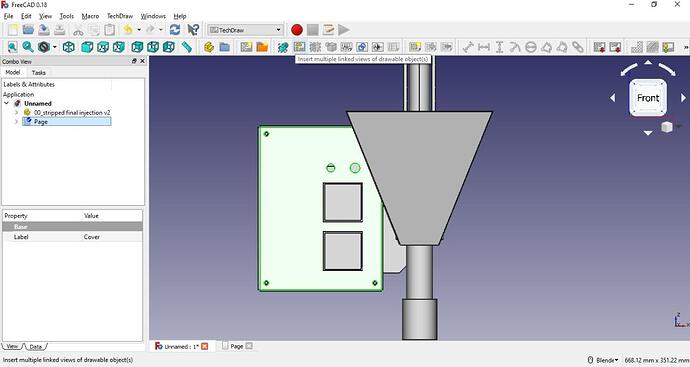Viewport: 690px width, 367px height.
Task: Expand the Page tree item
Action: coord(16,122)
